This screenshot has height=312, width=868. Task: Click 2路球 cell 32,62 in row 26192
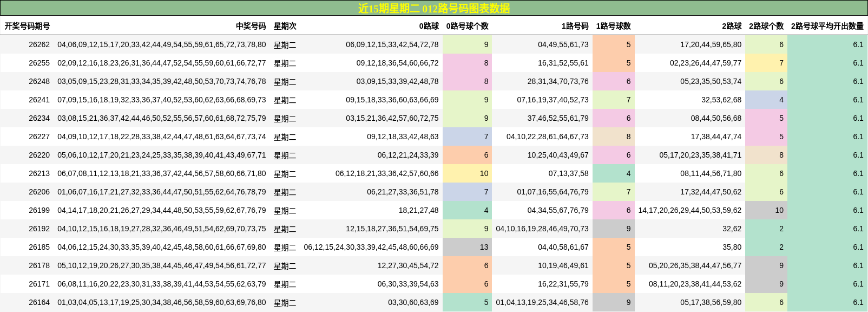tap(732, 229)
